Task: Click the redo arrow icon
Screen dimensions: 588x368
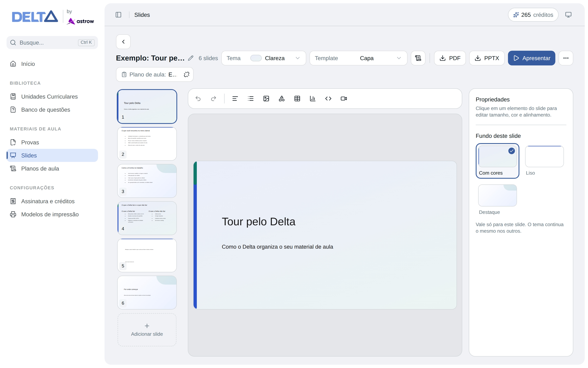Action: pyautogui.click(x=214, y=99)
